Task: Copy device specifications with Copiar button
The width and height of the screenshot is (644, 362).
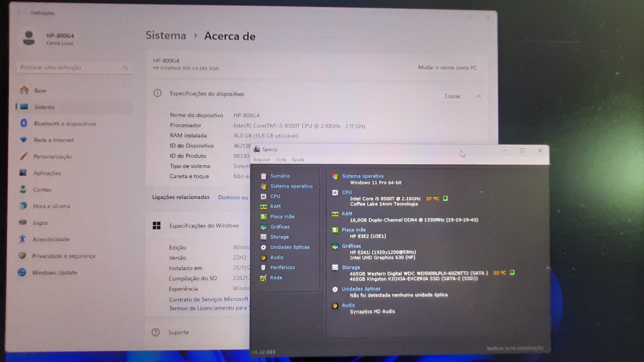Action: [453, 96]
